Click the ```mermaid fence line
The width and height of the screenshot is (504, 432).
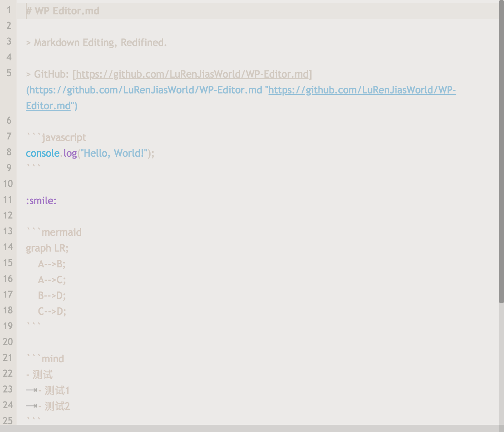point(54,232)
